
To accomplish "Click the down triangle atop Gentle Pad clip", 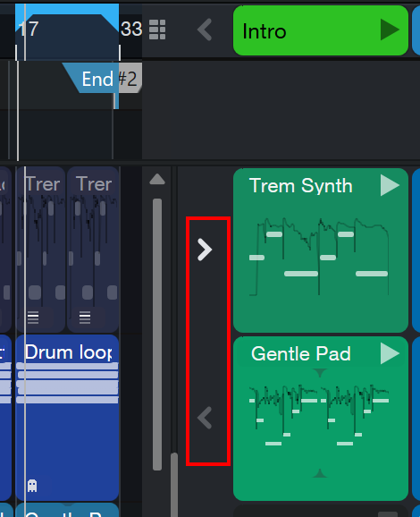I will 320,373.
